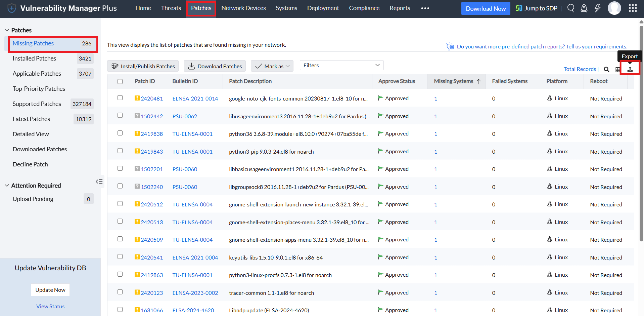Image resolution: width=644 pixels, height=316 pixels.
Task: Click the pre-defined patch reports feedback link
Action: click(542, 46)
